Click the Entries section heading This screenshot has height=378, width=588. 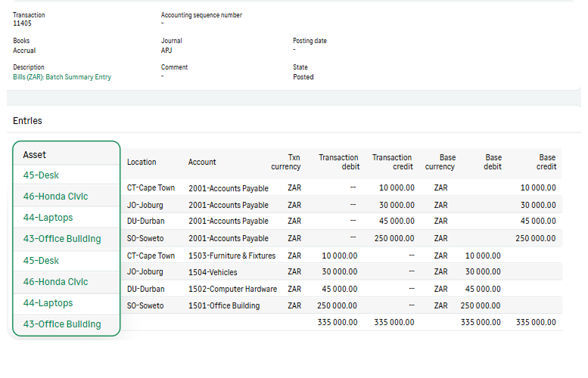click(27, 121)
